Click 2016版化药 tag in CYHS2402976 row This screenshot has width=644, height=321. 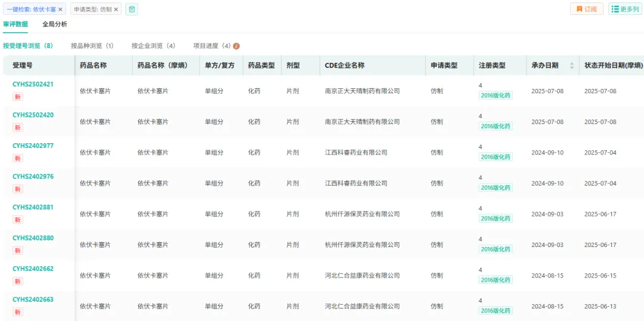(x=496, y=188)
